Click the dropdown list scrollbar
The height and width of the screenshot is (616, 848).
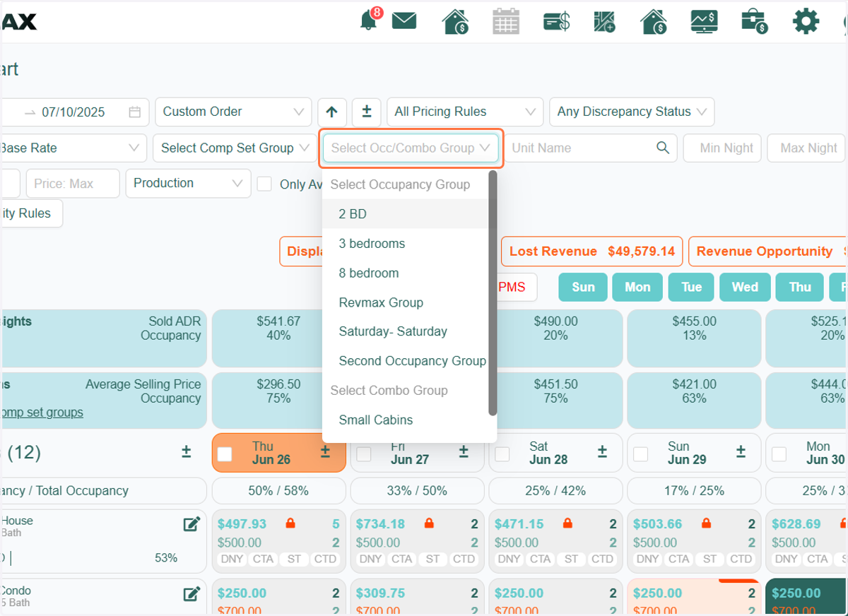coord(493,293)
